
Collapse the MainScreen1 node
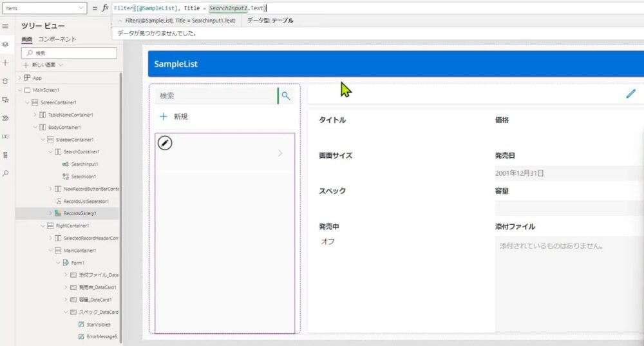pyautogui.click(x=19, y=90)
